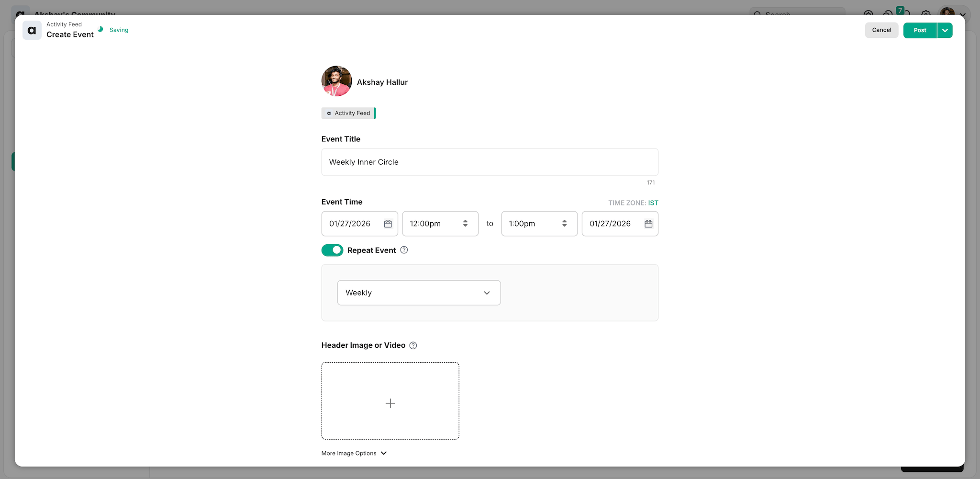This screenshot has width=980, height=479.
Task: Click the Event Title input field
Action: [x=490, y=162]
